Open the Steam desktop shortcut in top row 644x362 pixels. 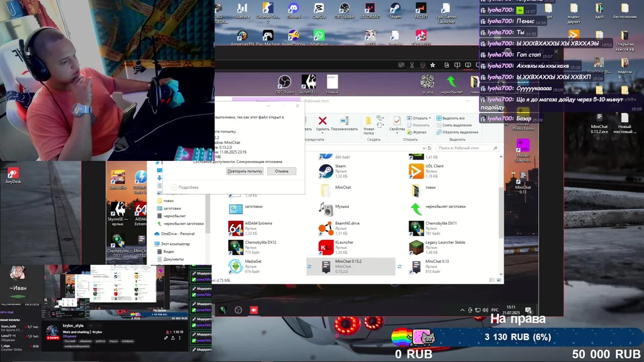[x=395, y=11]
